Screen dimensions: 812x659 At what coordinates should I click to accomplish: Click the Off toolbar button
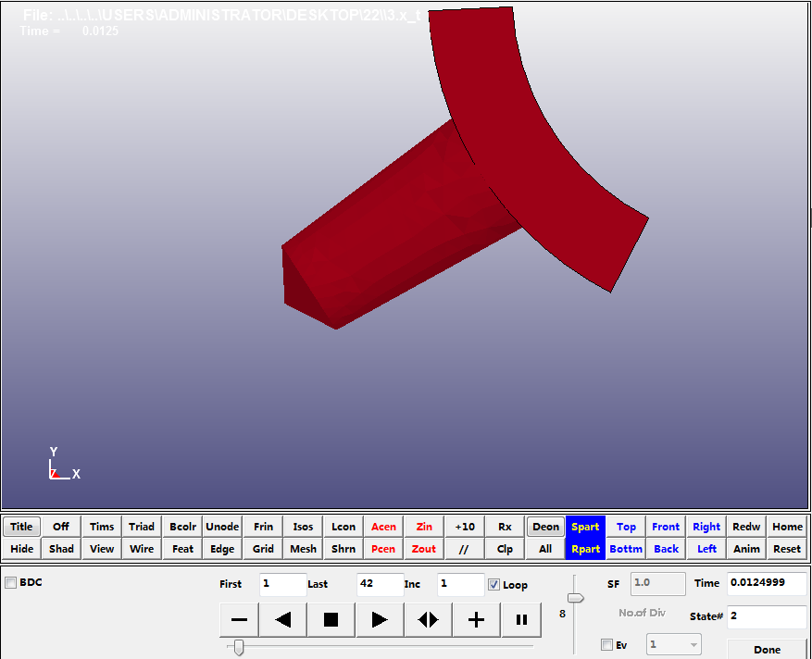[61, 527]
